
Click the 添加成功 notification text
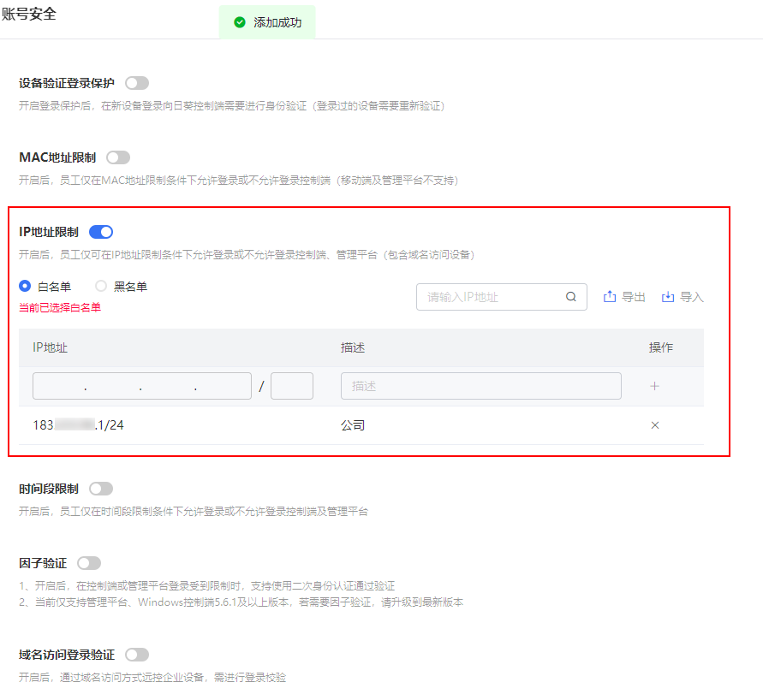tap(277, 22)
